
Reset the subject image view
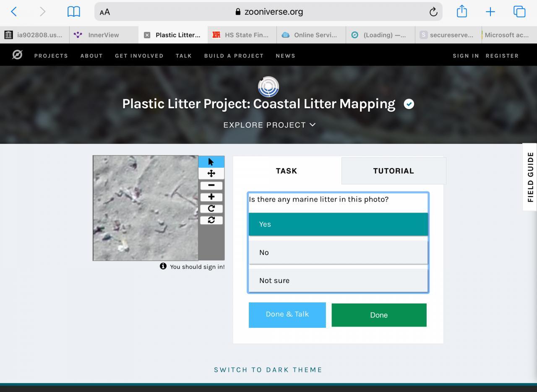point(211,220)
